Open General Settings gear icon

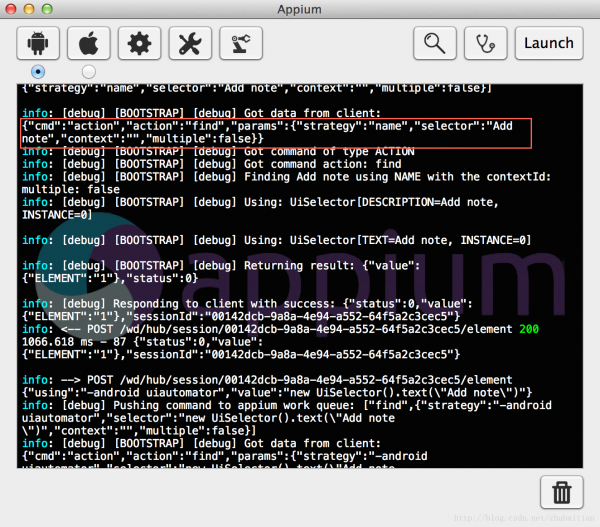pos(139,43)
